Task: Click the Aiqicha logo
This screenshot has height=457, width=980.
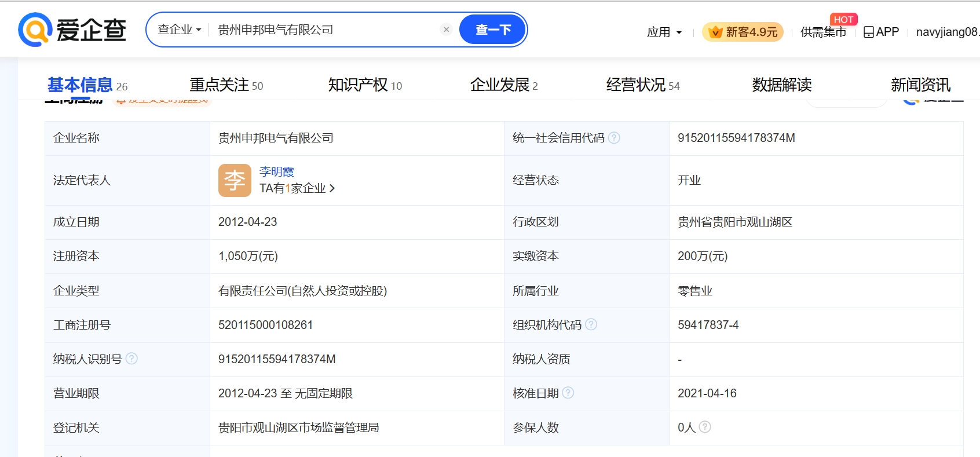Action: point(72,30)
